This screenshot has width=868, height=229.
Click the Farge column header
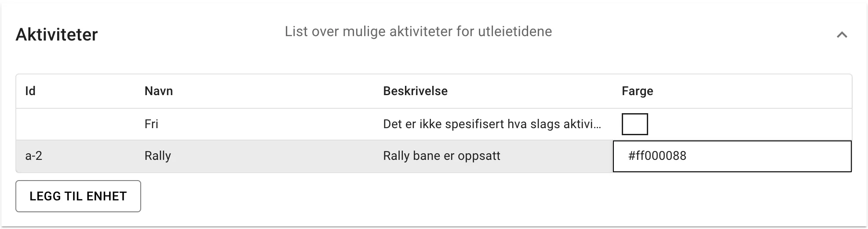(637, 91)
